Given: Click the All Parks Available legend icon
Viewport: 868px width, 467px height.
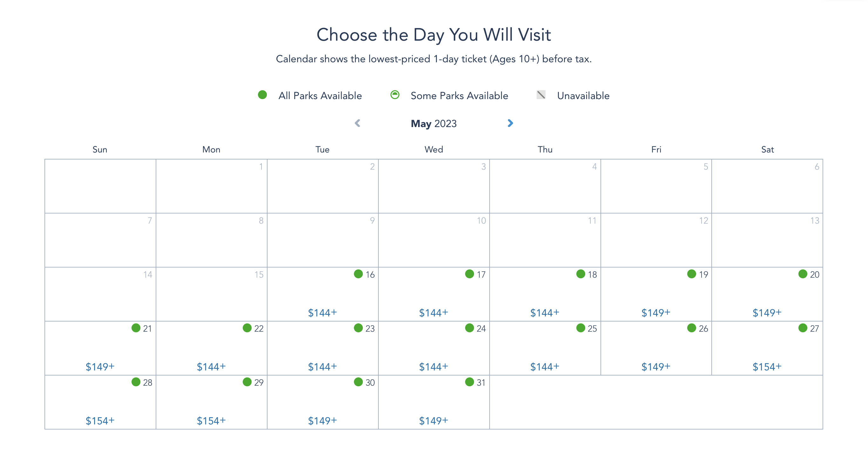Looking at the screenshot, I should [x=262, y=95].
